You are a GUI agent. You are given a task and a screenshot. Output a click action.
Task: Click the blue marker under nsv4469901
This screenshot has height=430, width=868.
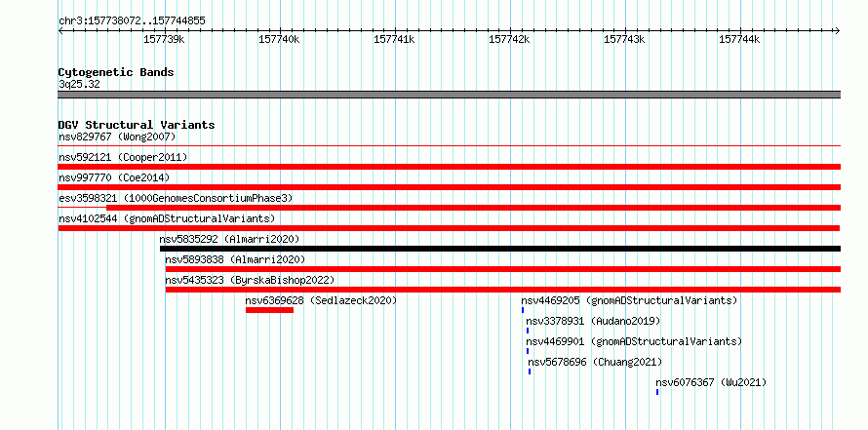528,351
